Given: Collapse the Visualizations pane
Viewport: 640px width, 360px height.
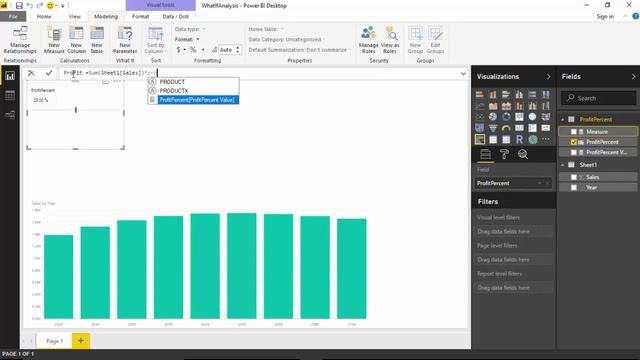Looking at the screenshot, I should coord(548,77).
